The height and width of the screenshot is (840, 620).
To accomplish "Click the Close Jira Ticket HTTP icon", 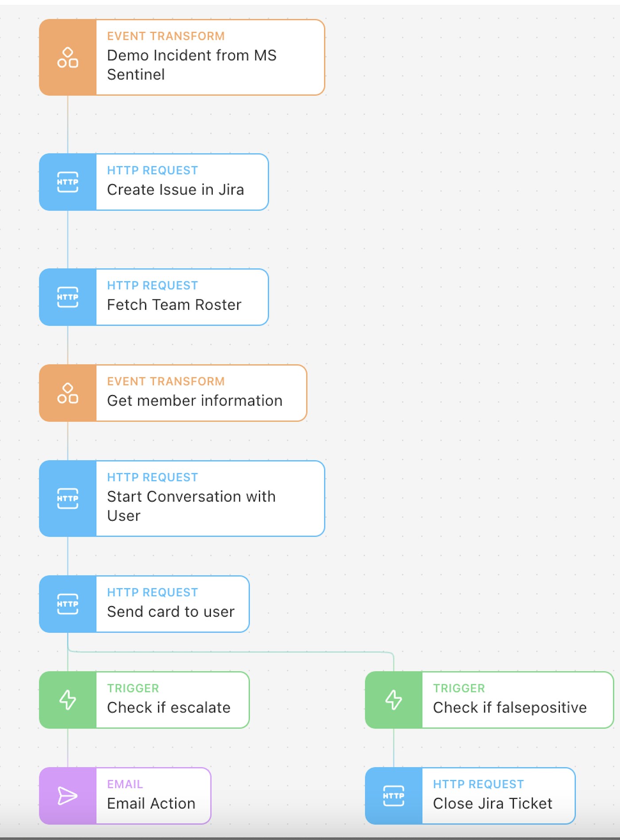I will (x=394, y=796).
